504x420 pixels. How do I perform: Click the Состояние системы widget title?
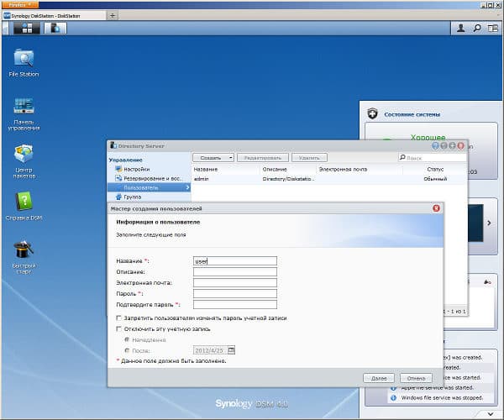(x=412, y=114)
